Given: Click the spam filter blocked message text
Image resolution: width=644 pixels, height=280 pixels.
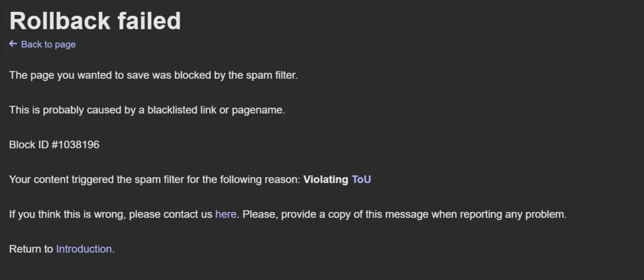Looking at the screenshot, I should (153, 75).
